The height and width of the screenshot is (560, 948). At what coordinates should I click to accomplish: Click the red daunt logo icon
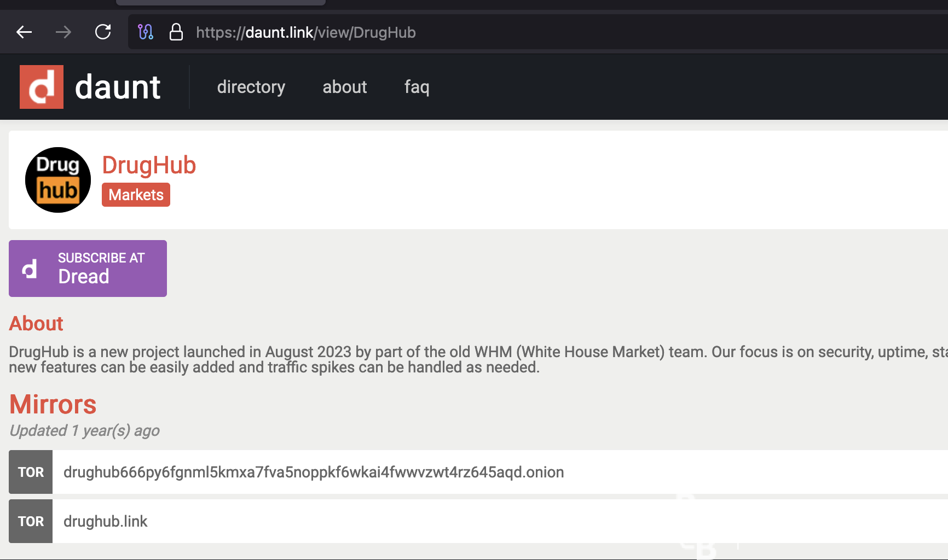tap(42, 87)
